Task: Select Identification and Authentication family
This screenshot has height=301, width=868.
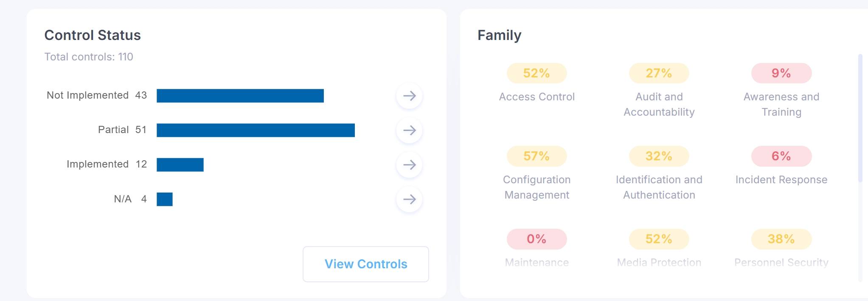Action: tap(659, 187)
